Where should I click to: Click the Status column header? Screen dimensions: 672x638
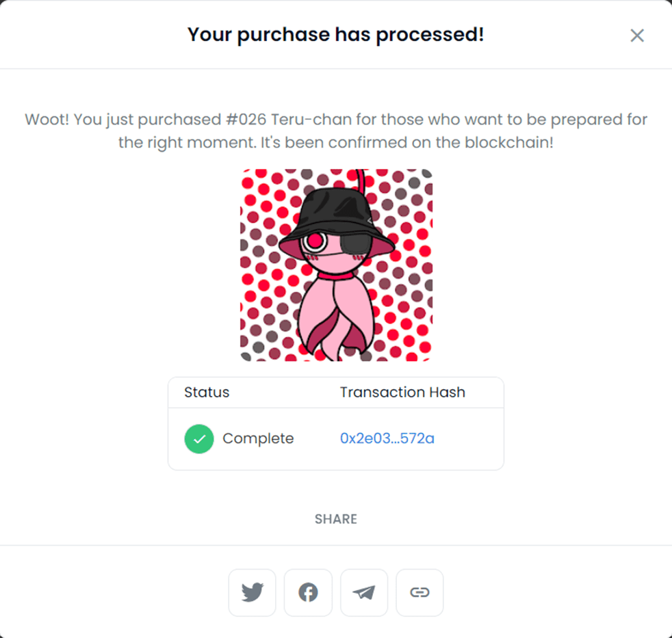tap(207, 393)
